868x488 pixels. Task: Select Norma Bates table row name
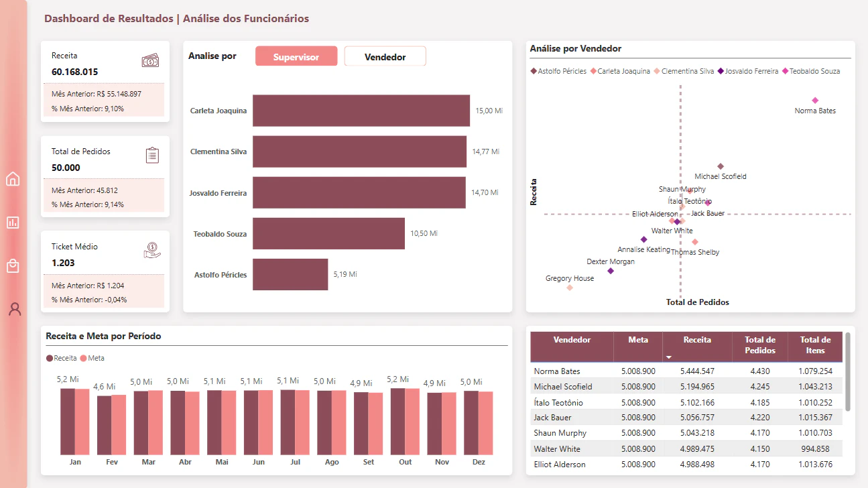(557, 371)
